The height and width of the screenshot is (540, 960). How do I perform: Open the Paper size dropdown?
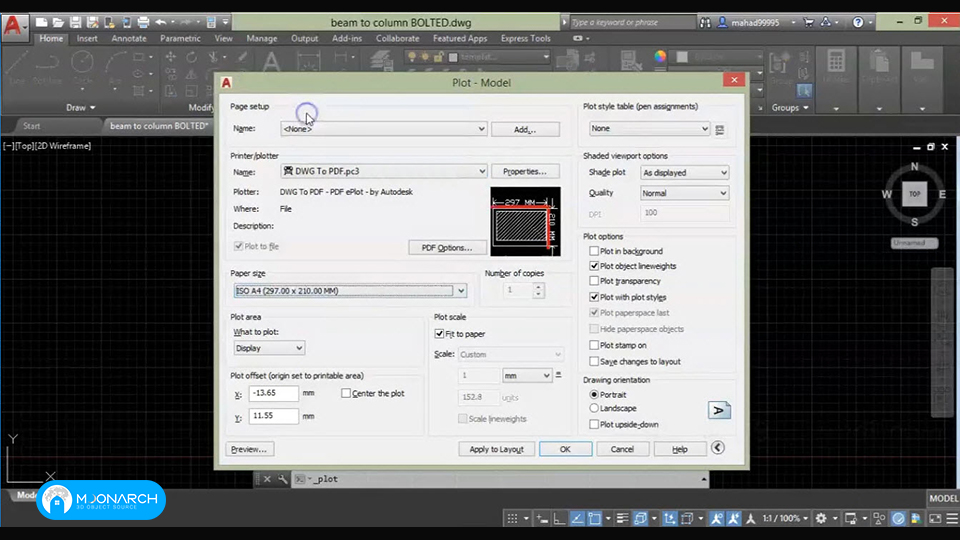[x=350, y=291]
